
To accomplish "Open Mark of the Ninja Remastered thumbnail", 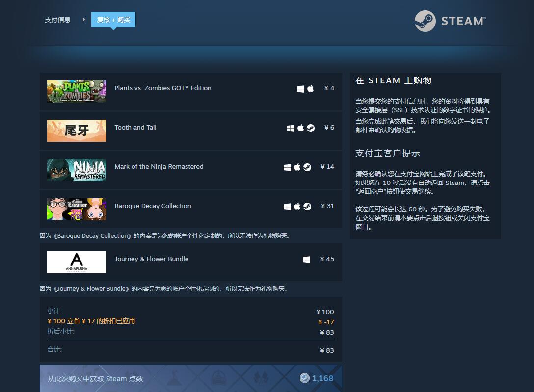I will [76, 170].
